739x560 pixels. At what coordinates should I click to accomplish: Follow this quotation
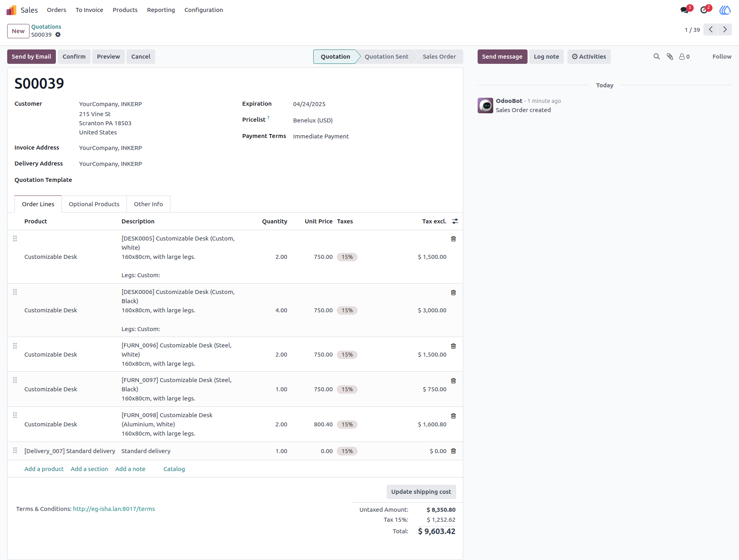click(x=722, y=57)
